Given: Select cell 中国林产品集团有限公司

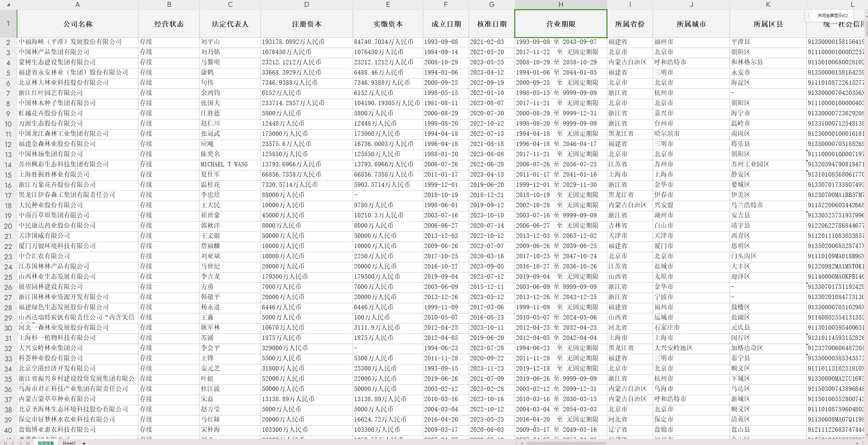Looking at the screenshot, I should (78, 52).
